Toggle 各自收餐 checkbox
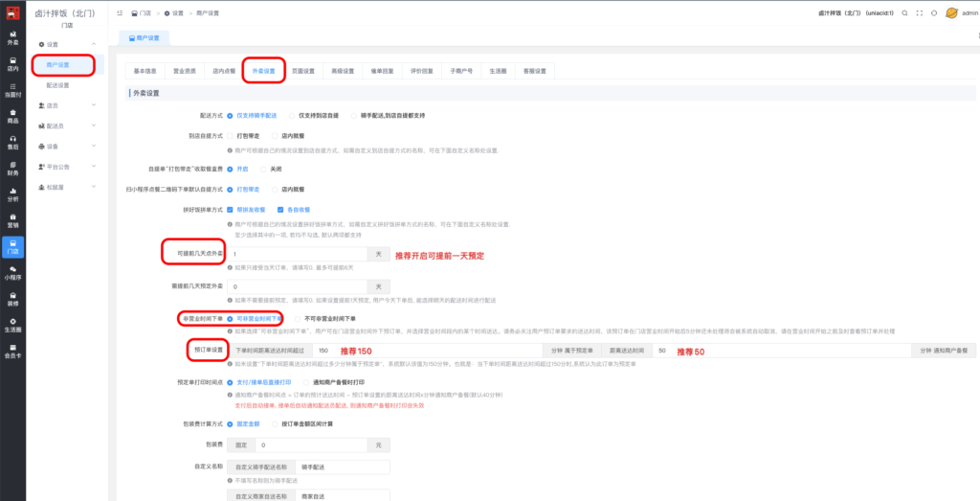The image size is (980, 501). pos(294,210)
